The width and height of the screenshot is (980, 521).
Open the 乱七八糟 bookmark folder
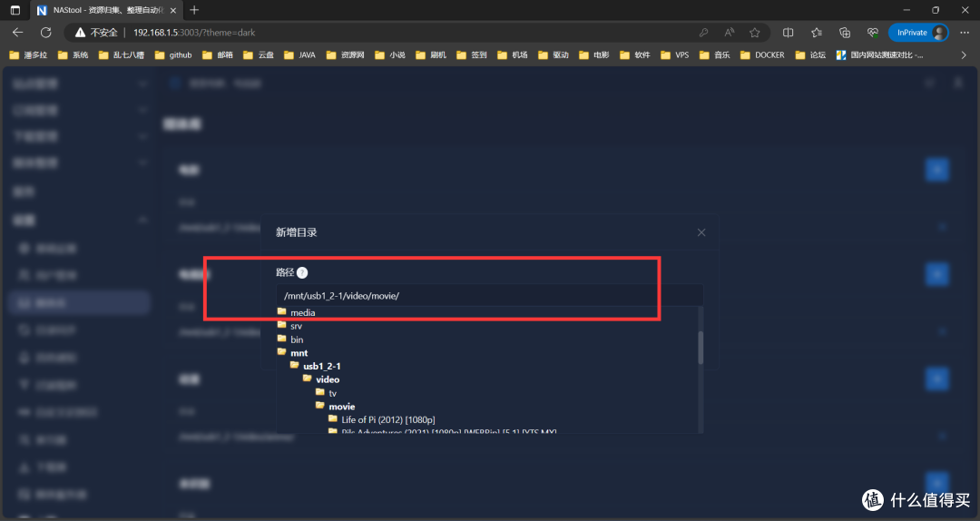pyautogui.click(x=122, y=55)
